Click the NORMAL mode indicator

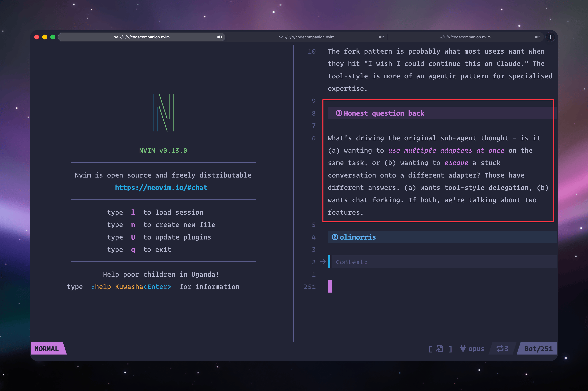(x=47, y=349)
